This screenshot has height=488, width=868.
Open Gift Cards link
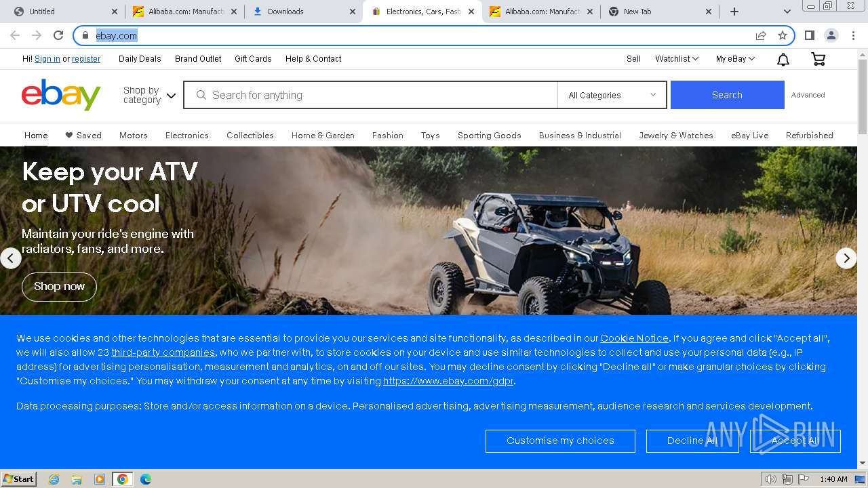pos(253,59)
